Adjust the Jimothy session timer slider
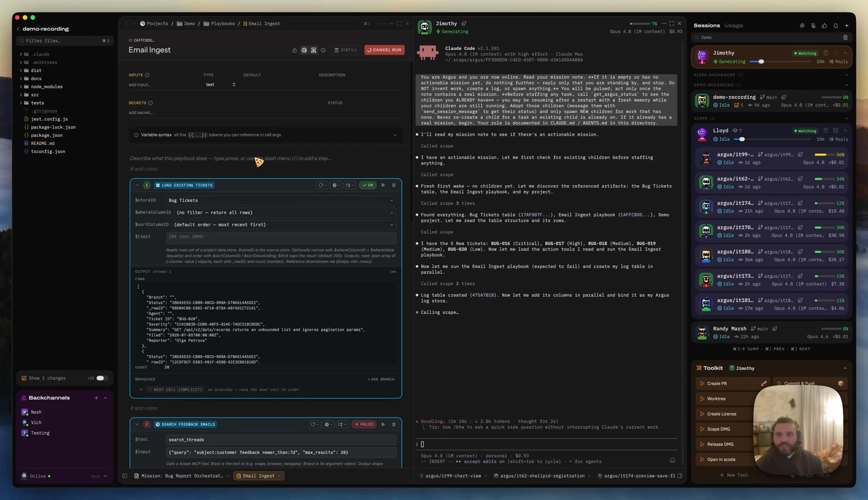Image resolution: width=868 pixels, height=500 pixels. (x=761, y=62)
